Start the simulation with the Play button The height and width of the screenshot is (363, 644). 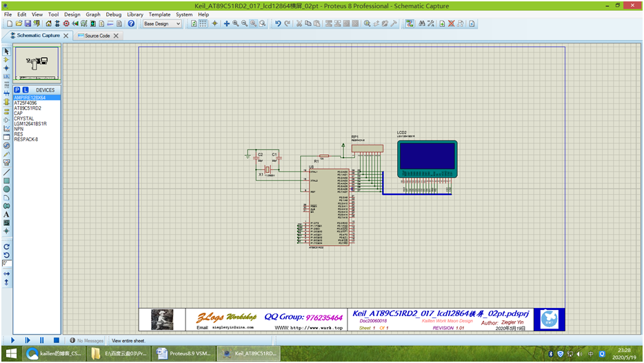tap(12, 340)
